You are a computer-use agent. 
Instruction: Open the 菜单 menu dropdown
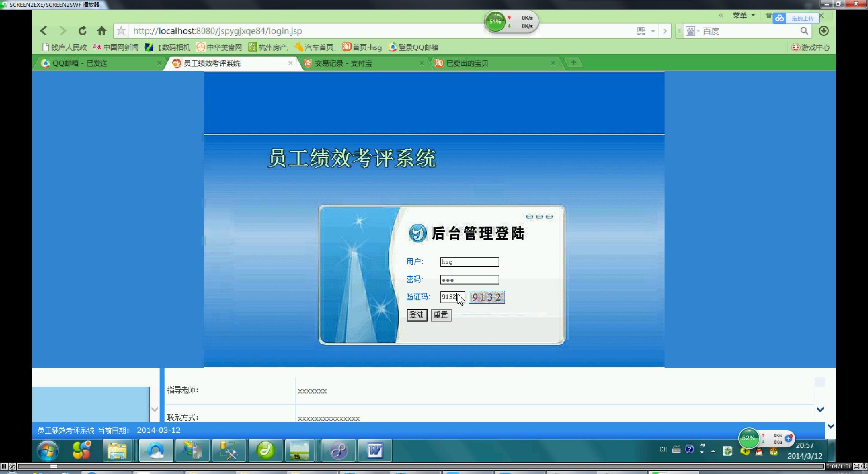[744, 15]
